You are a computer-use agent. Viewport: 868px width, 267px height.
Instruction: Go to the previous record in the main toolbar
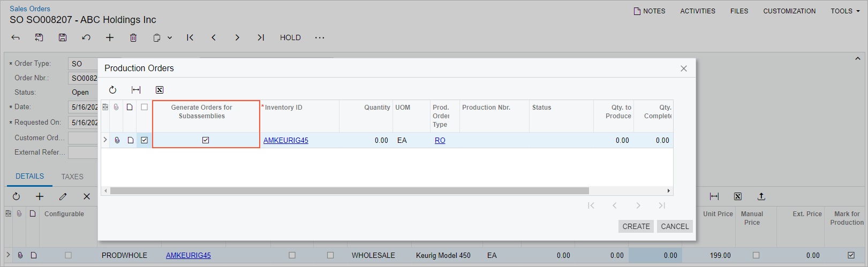click(214, 37)
